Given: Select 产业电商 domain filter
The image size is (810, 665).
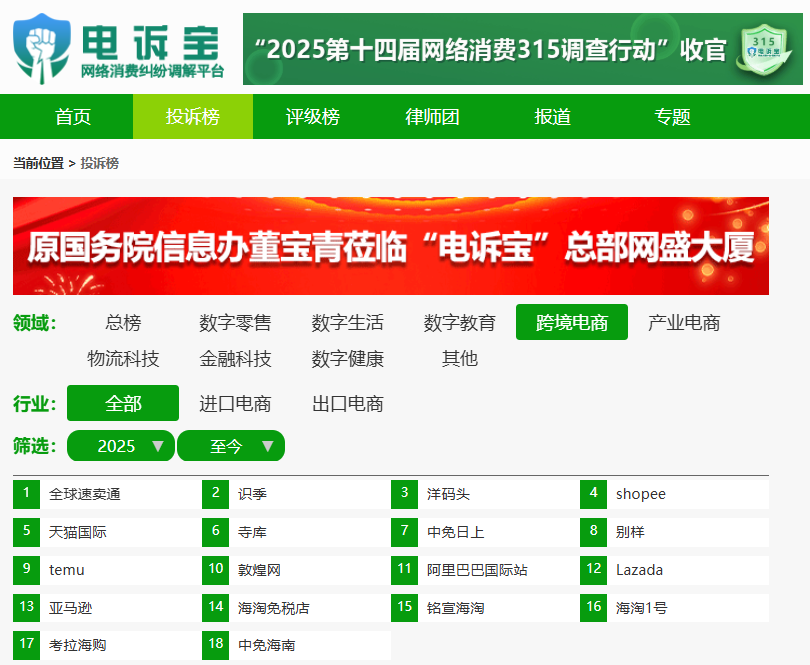Looking at the screenshot, I should [x=684, y=322].
